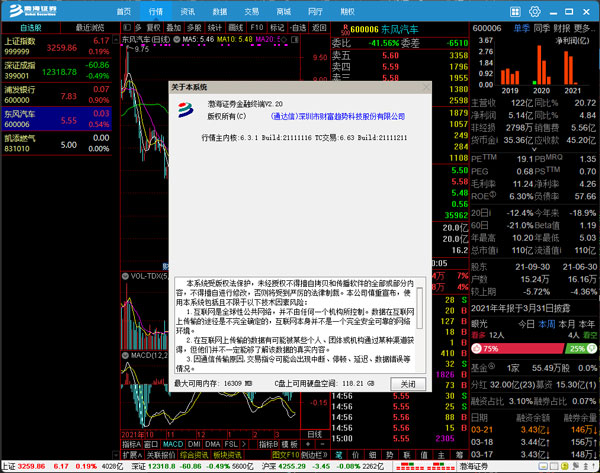Click the F10 company info button
This screenshot has height=473, width=600.
point(256,28)
